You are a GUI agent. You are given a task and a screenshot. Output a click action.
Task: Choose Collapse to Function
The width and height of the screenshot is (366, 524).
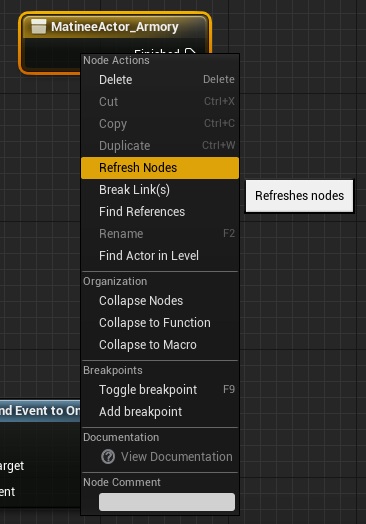pyautogui.click(x=160, y=323)
